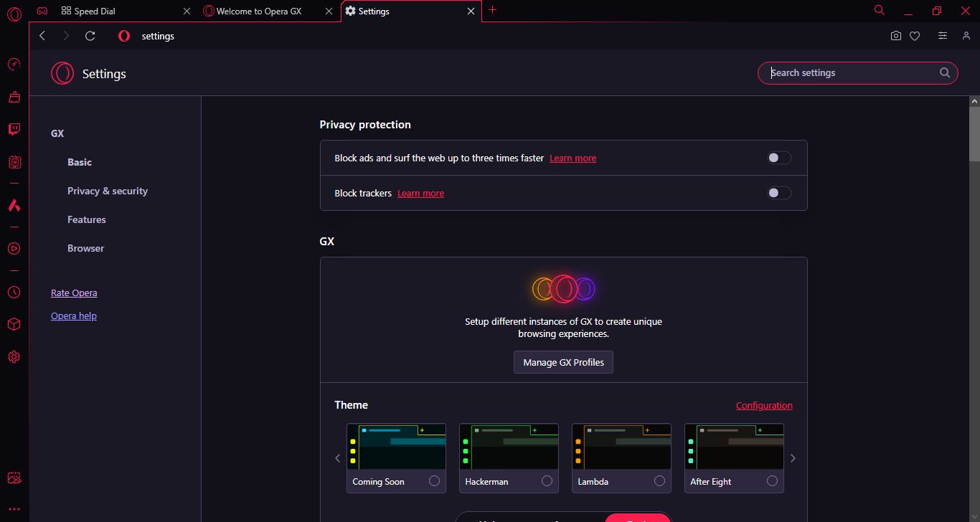Viewport: 980px width, 522px height.
Task: Open Learn more about block trackers
Action: point(420,193)
